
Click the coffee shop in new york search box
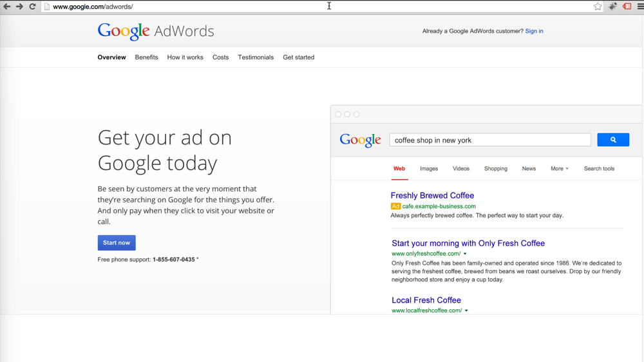(x=490, y=140)
